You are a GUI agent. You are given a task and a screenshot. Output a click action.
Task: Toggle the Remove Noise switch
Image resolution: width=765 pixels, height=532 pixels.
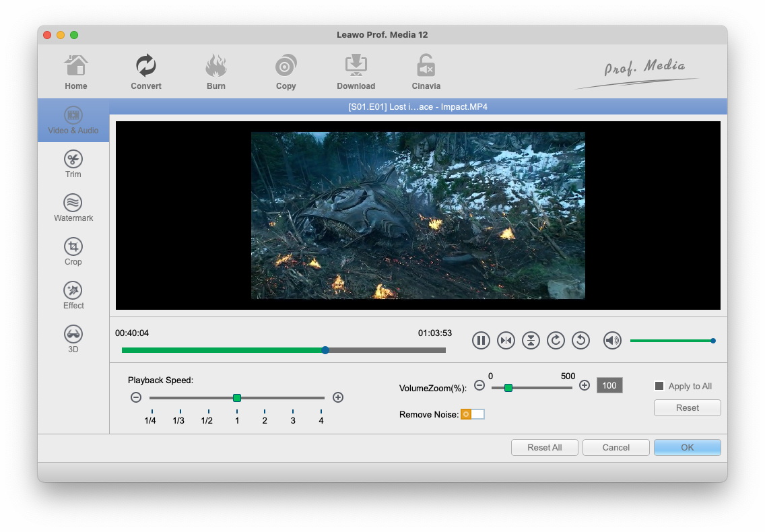(472, 414)
